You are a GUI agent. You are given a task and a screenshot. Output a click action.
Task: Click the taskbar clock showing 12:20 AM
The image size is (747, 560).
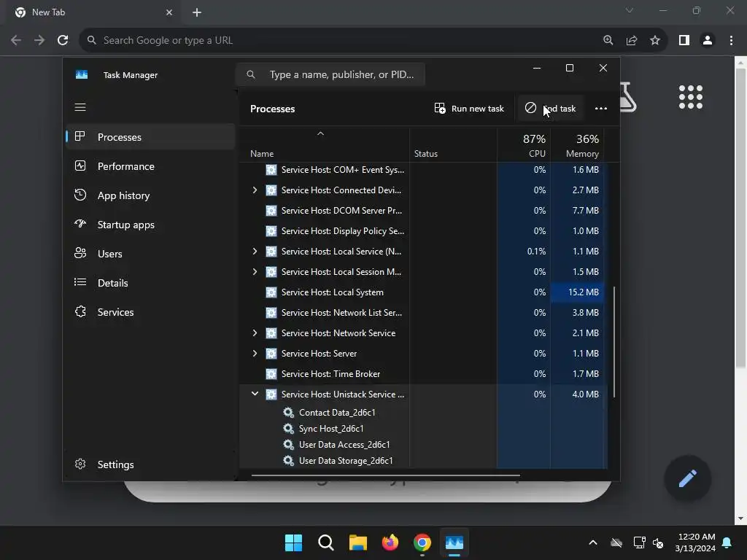(x=695, y=542)
